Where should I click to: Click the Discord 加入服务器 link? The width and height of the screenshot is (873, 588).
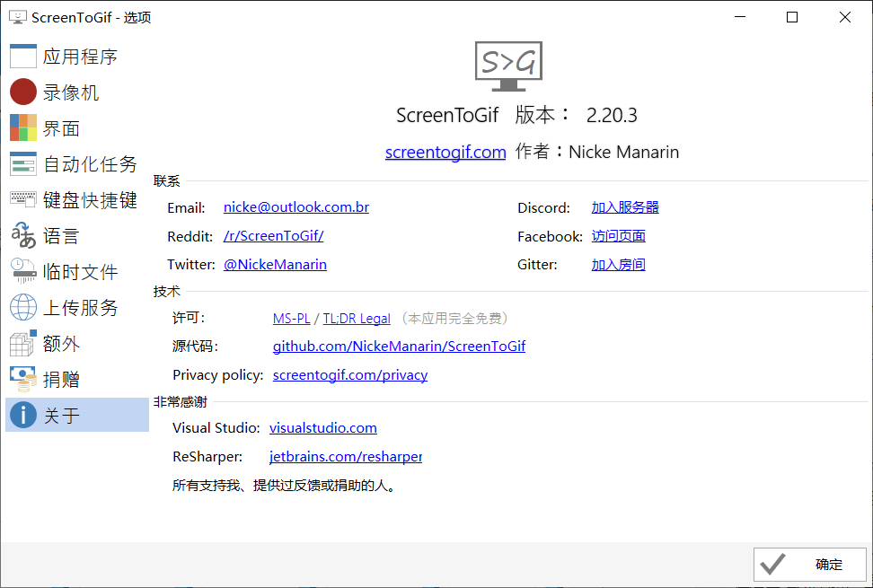click(625, 207)
